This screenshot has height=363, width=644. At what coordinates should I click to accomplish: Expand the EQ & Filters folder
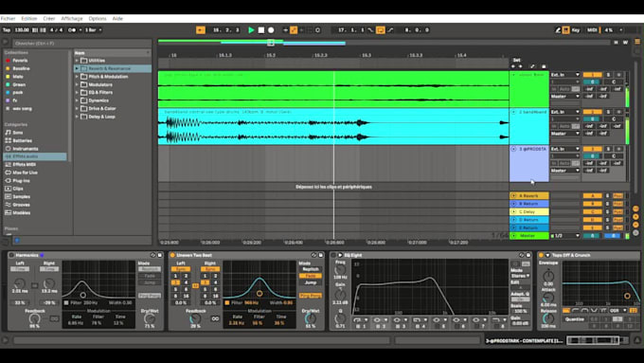77,93
